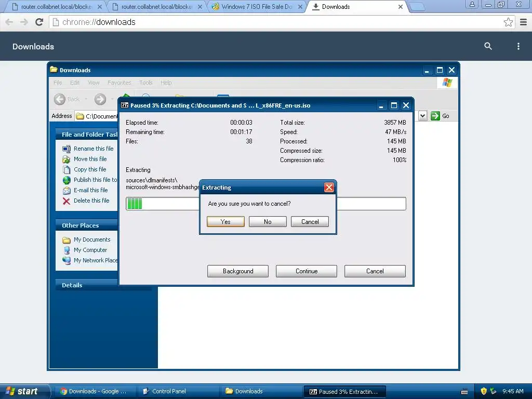Image resolution: width=532 pixels, height=399 pixels.
Task: Click Publish this file to the Web
Action: tap(95, 180)
